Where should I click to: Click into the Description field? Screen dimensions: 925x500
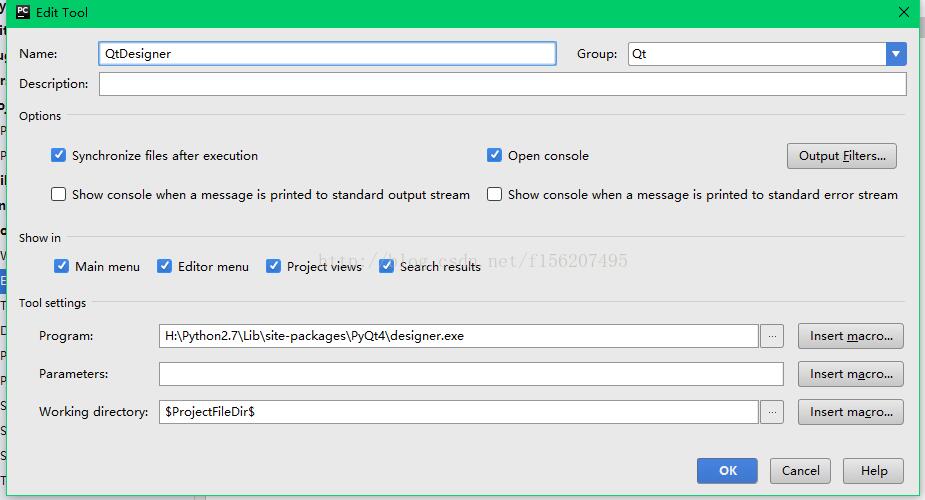(x=503, y=84)
